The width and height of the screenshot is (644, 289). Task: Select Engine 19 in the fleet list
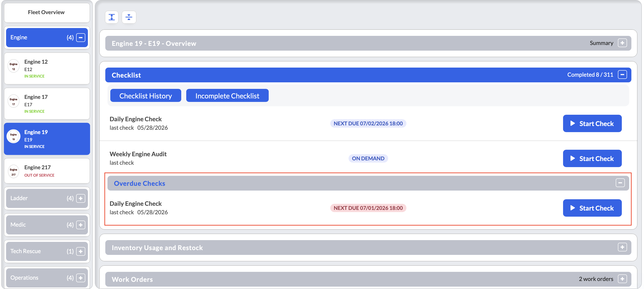point(47,139)
